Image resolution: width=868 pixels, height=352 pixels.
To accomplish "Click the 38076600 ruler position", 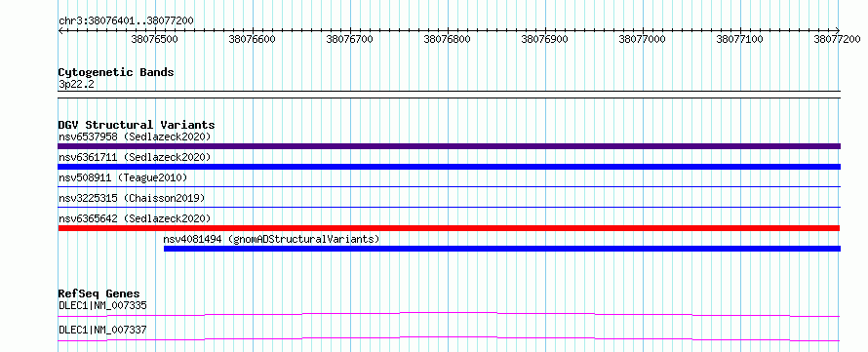I will 253,39.
